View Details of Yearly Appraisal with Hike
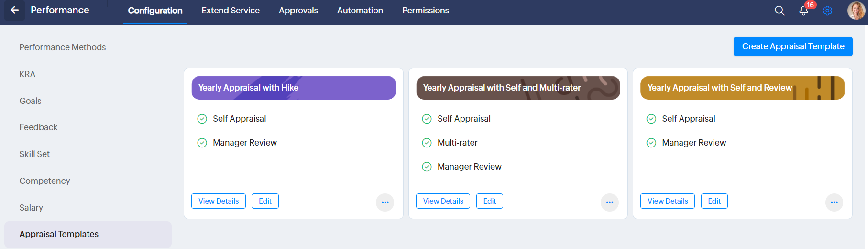Viewport: 868px width, 249px height. click(219, 201)
